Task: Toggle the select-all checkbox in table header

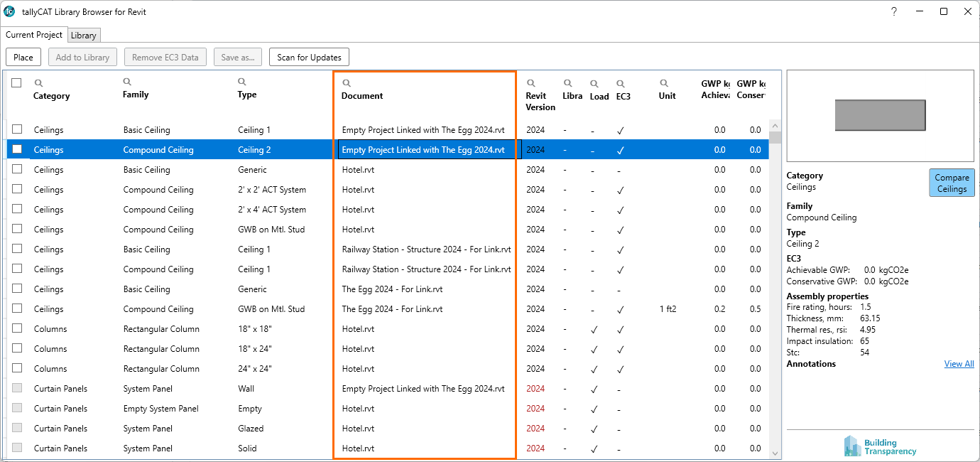Action: (16, 83)
